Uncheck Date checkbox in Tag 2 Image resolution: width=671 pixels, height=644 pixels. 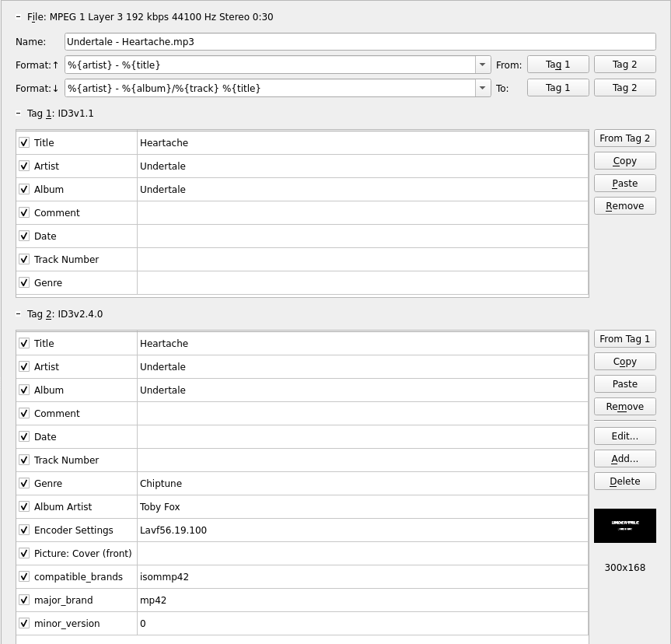click(24, 437)
